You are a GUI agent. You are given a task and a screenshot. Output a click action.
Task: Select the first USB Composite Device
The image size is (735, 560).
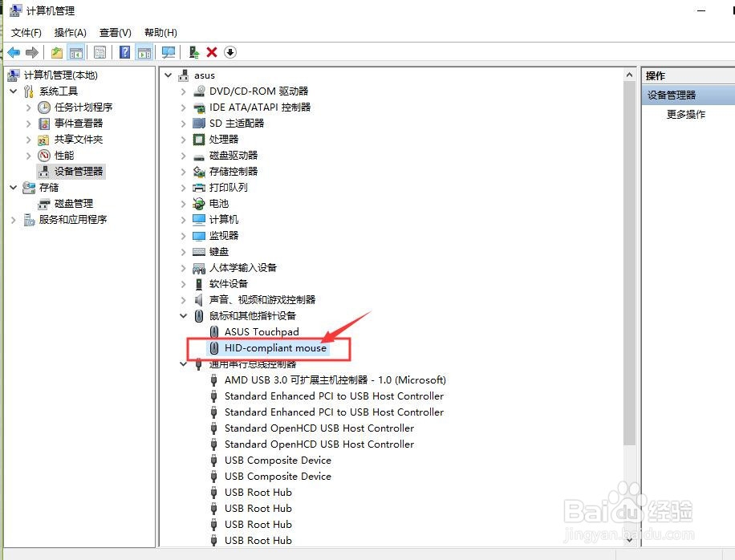(x=278, y=461)
